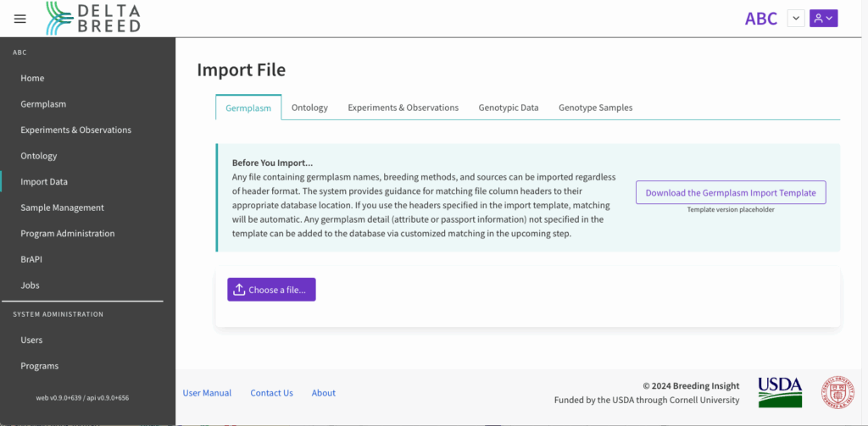
Task: Open the About link in footer
Action: 323,393
